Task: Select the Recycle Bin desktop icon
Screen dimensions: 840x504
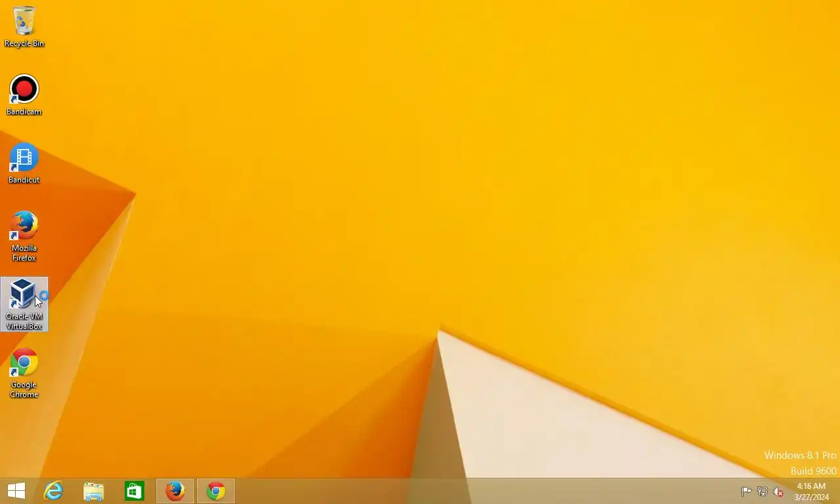Action: 24,26
